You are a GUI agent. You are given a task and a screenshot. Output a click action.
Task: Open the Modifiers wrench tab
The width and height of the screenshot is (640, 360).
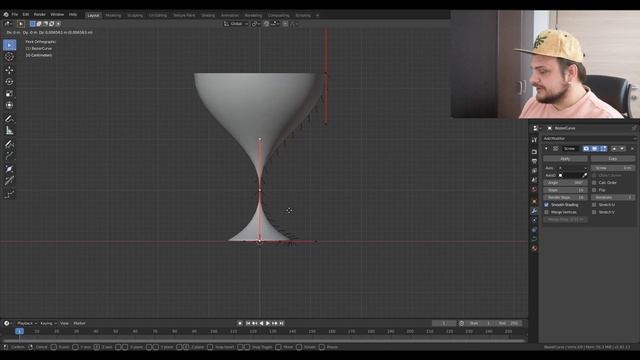(534, 211)
